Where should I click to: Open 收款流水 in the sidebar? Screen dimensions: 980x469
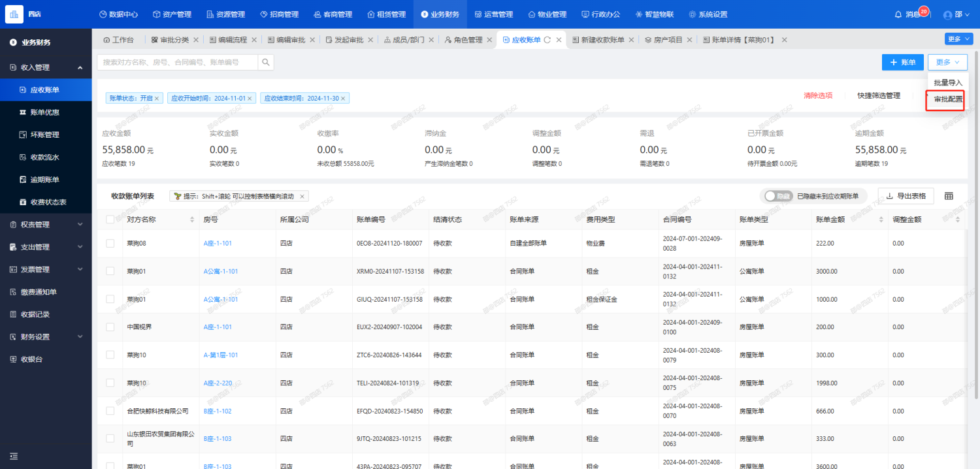tap(46, 157)
